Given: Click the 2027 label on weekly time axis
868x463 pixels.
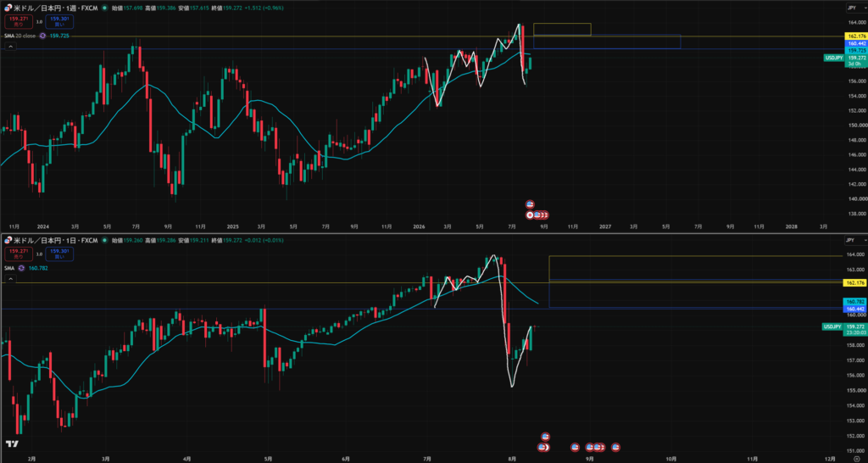Looking at the screenshot, I should click(x=605, y=226).
